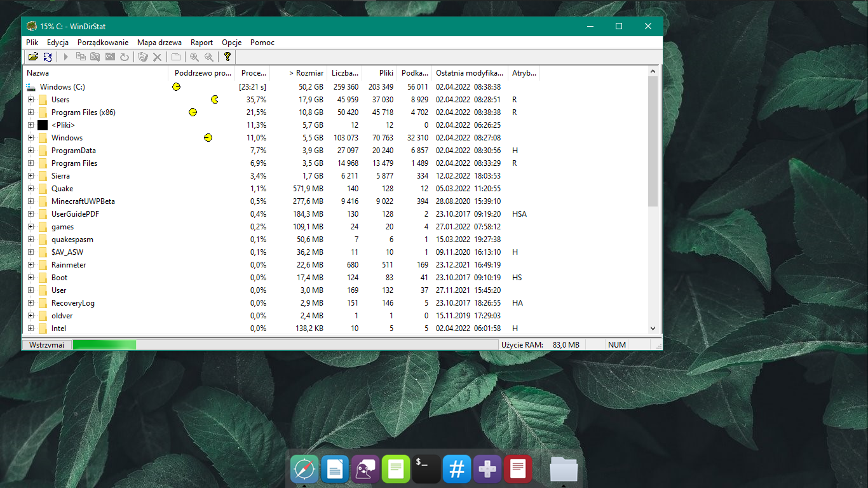Click the scrollbar down arrow in list

pyautogui.click(x=653, y=329)
